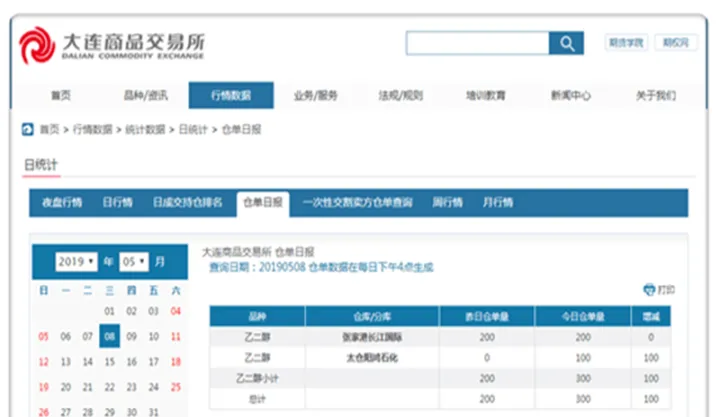720x417 pixels.
Task: Click the 查询日期：20190508 text line
Action: tap(321, 267)
